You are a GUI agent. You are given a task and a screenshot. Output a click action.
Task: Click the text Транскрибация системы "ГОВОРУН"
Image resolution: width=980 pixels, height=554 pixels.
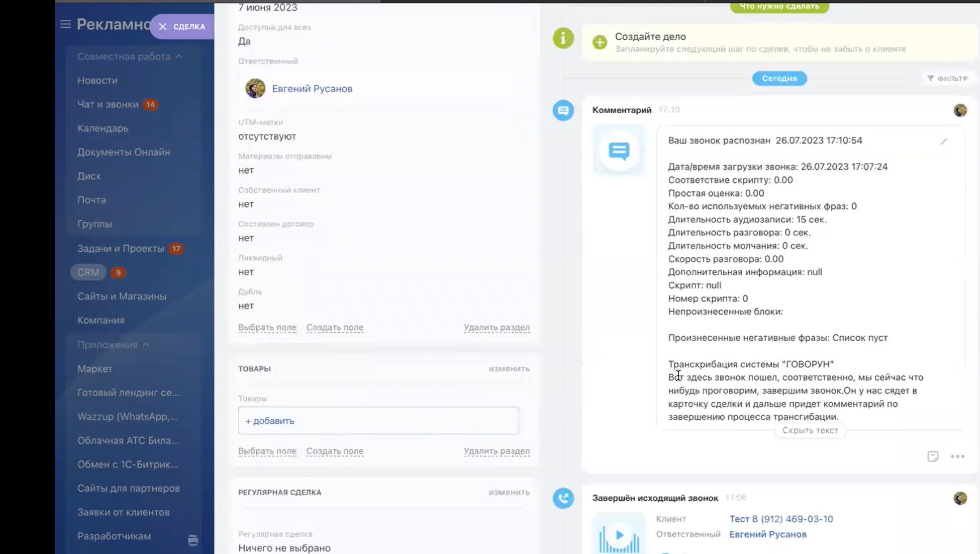pos(751,364)
